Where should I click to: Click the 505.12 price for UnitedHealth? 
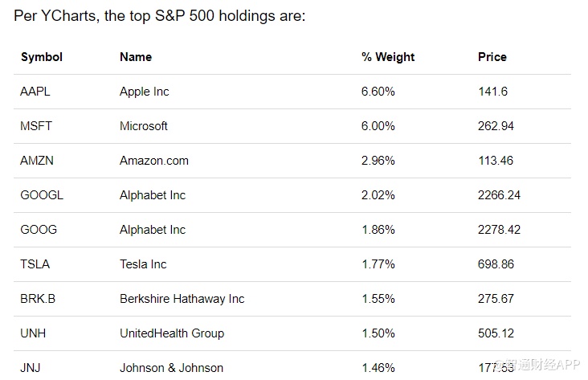[x=496, y=333]
